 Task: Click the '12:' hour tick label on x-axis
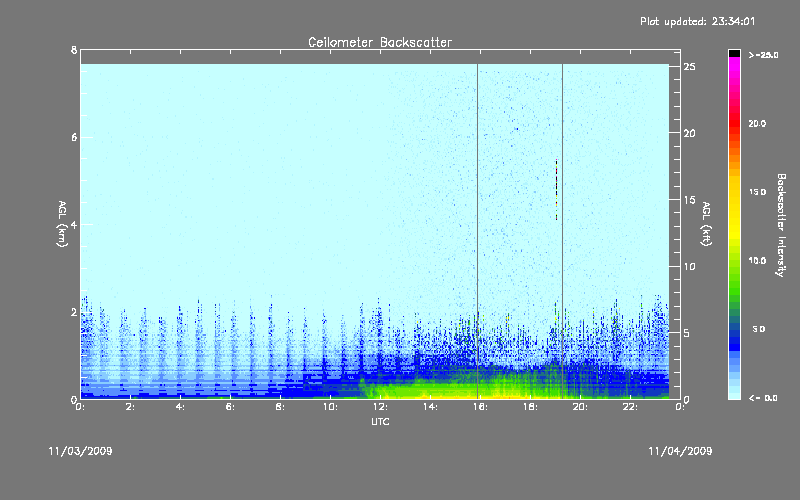(x=380, y=407)
